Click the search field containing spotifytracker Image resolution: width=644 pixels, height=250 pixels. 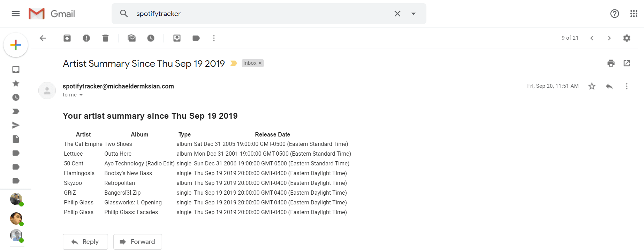[x=258, y=14]
